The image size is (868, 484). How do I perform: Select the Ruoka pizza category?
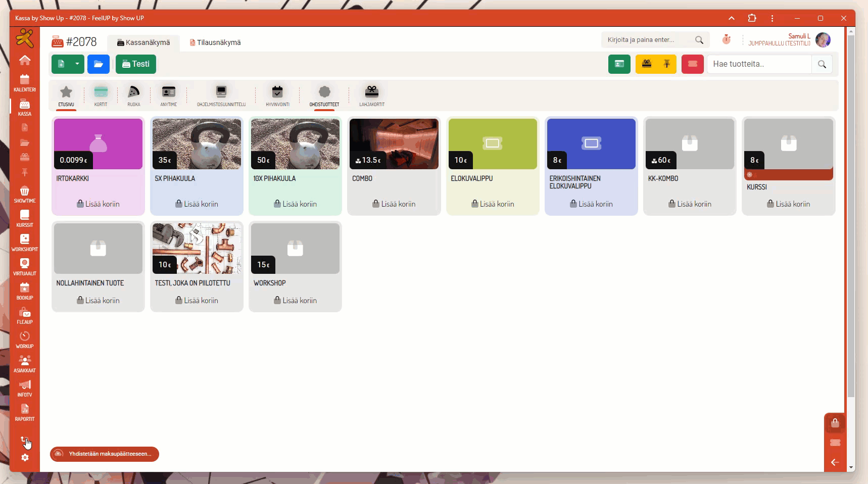click(x=133, y=95)
